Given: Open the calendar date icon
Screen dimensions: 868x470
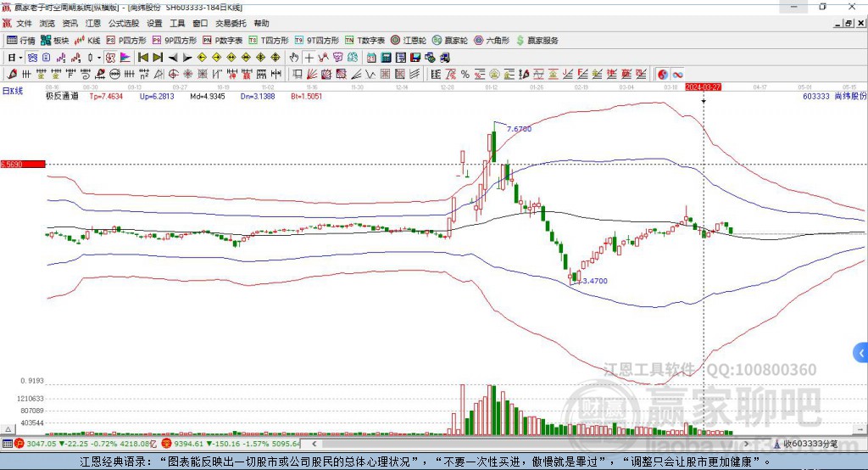Looking at the screenshot, I should [371, 58].
